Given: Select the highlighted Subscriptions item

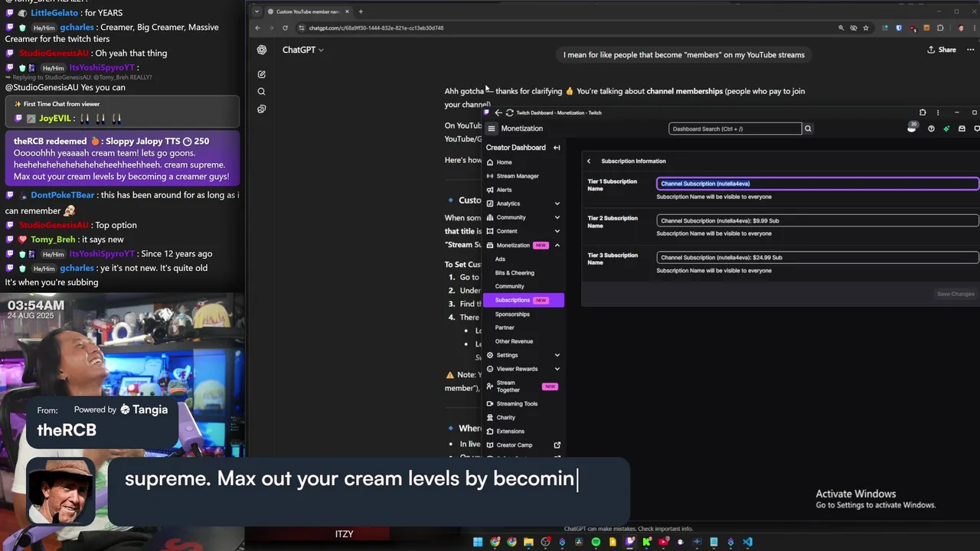Looking at the screenshot, I should pos(524,300).
